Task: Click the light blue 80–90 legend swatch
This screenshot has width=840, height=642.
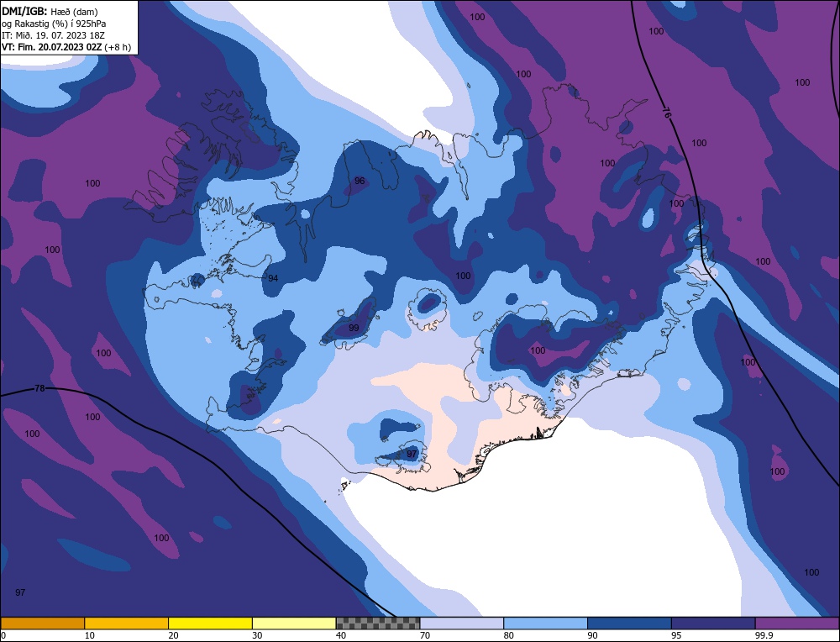Action: point(545,624)
